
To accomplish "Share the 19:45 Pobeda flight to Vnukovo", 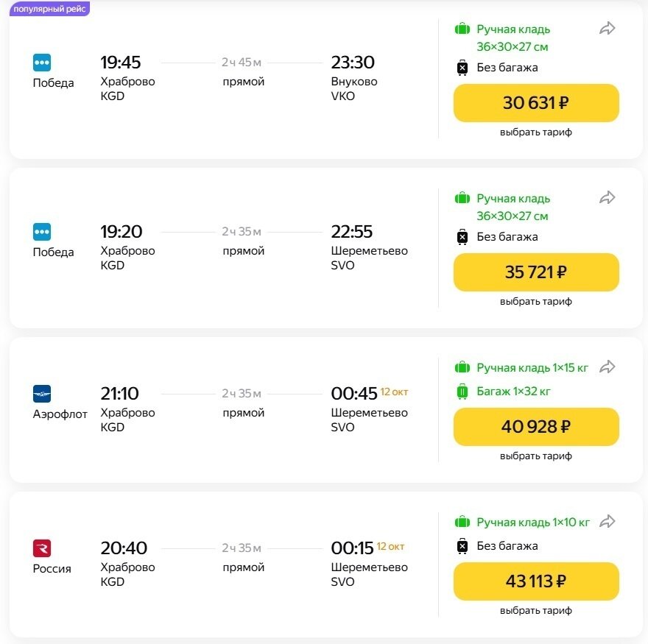I will [607, 29].
